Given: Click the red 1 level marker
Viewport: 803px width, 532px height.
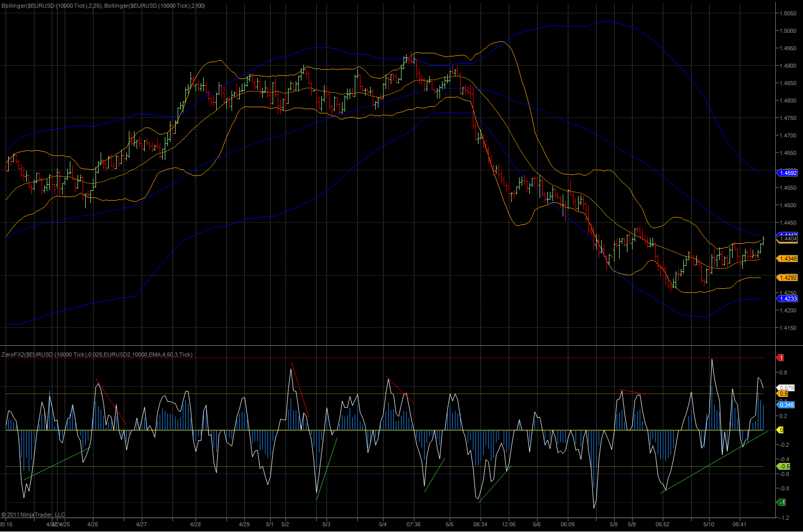Looking at the screenshot, I should pos(781,358).
